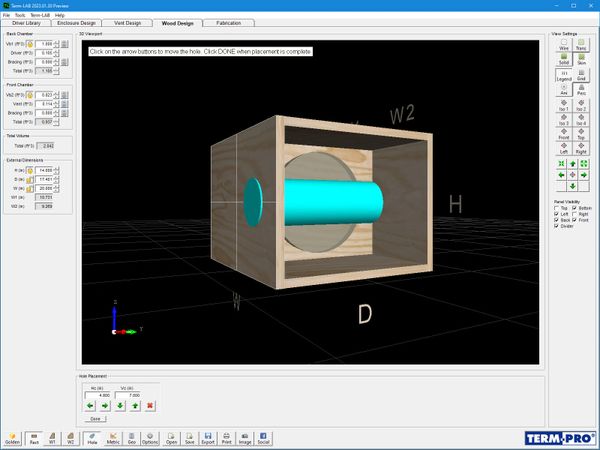Click the Image capture toolbar icon

click(x=245, y=439)
